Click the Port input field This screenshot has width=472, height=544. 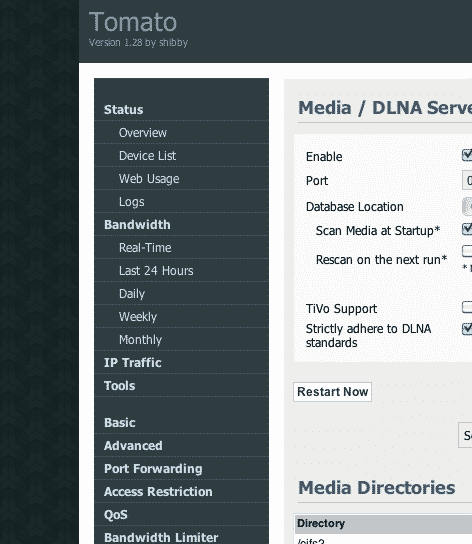point(467,180)
